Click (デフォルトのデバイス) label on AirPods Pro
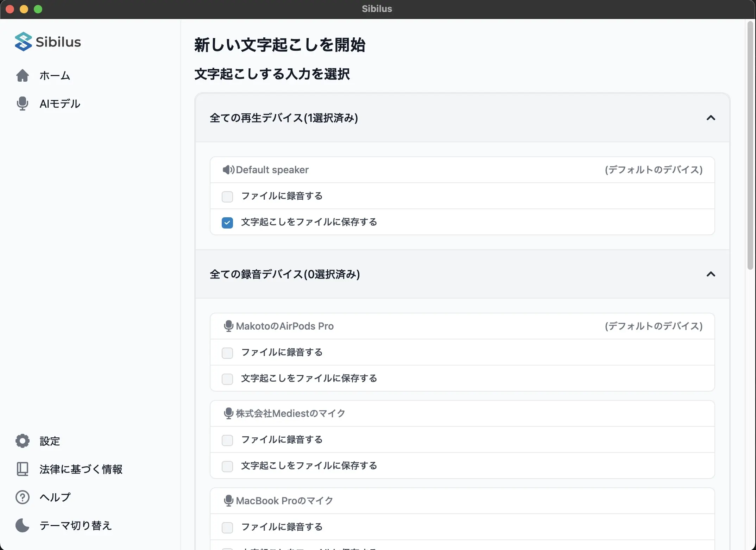Screen dimensions: 756x550 [x=654, y=326]
